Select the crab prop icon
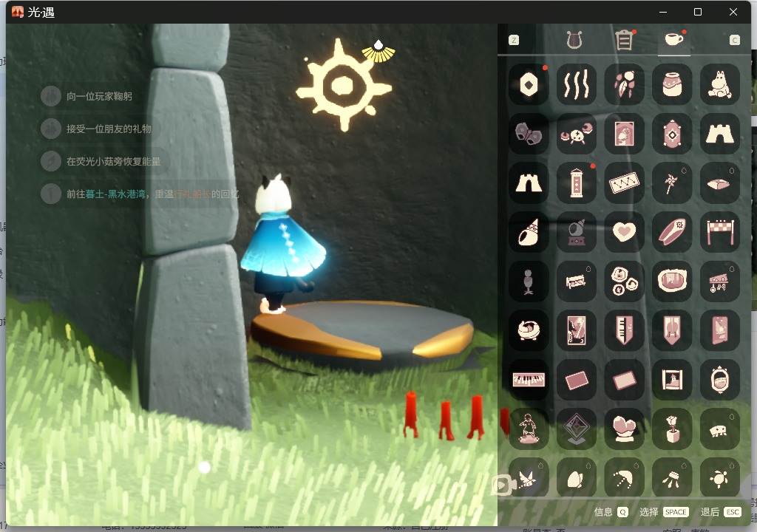The height and width of the screenshot is (532, 757). point(577,134)
